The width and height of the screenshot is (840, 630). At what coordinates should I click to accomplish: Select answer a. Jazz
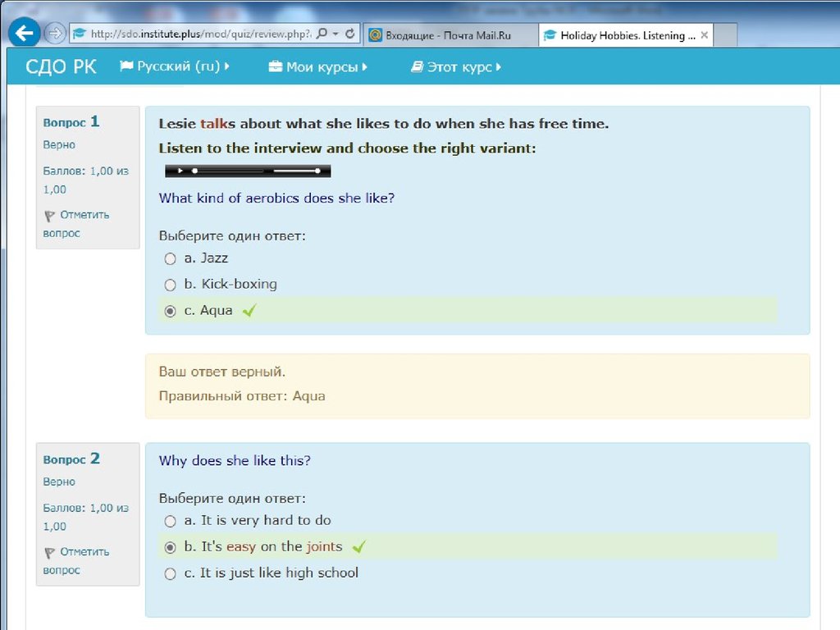tap(171, 258)
